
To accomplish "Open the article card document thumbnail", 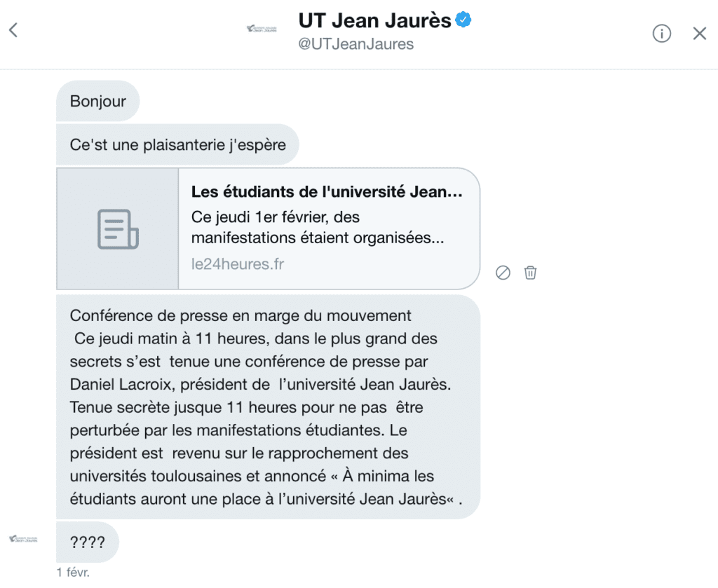I will (118, 228).
